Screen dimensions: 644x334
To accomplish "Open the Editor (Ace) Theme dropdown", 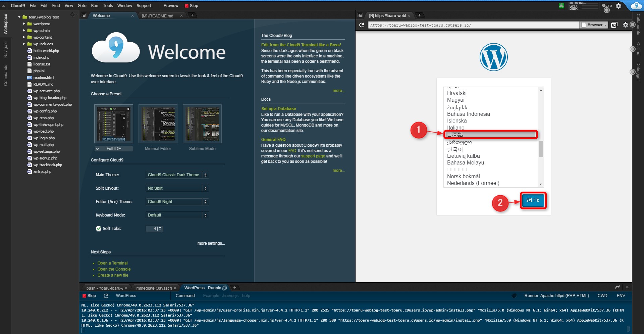I will coord(177,202).
